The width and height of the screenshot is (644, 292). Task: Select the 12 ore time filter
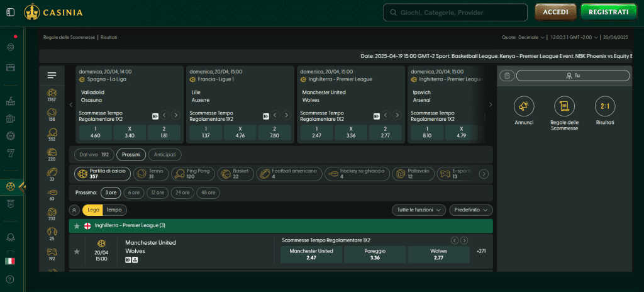pos(157,193)
